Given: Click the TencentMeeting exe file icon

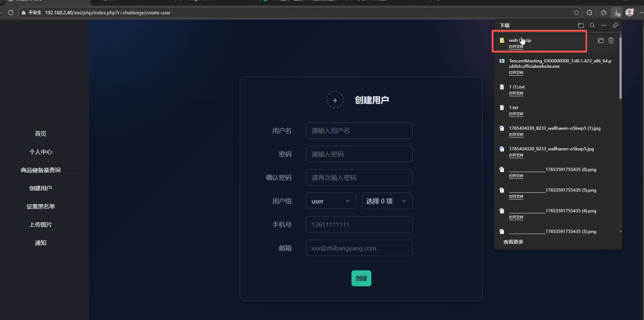Looking at the screenshot, I should [x=502, y=61].
